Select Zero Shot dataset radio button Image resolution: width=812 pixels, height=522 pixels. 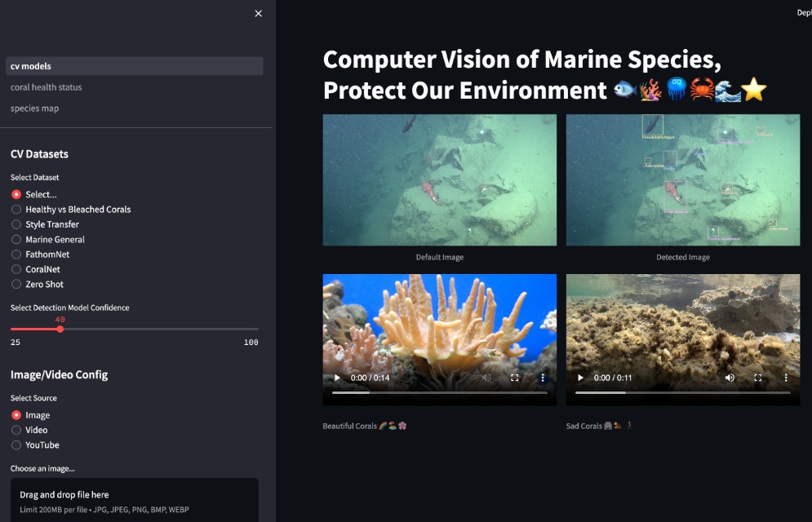16,285
